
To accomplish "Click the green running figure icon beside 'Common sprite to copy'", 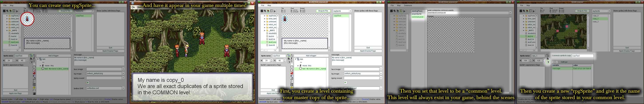I will [548, 62].
